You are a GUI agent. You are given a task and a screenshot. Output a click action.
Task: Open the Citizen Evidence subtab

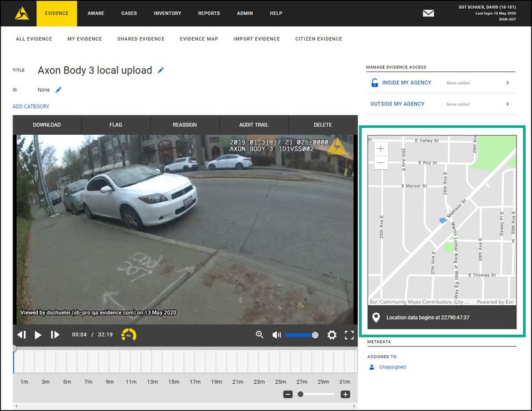[x=319, y=39]
